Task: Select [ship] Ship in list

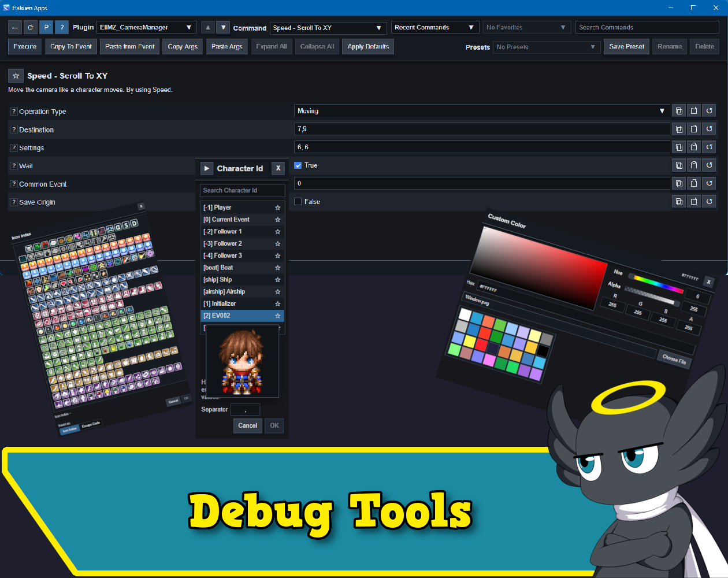Action: tap(242, 280)
